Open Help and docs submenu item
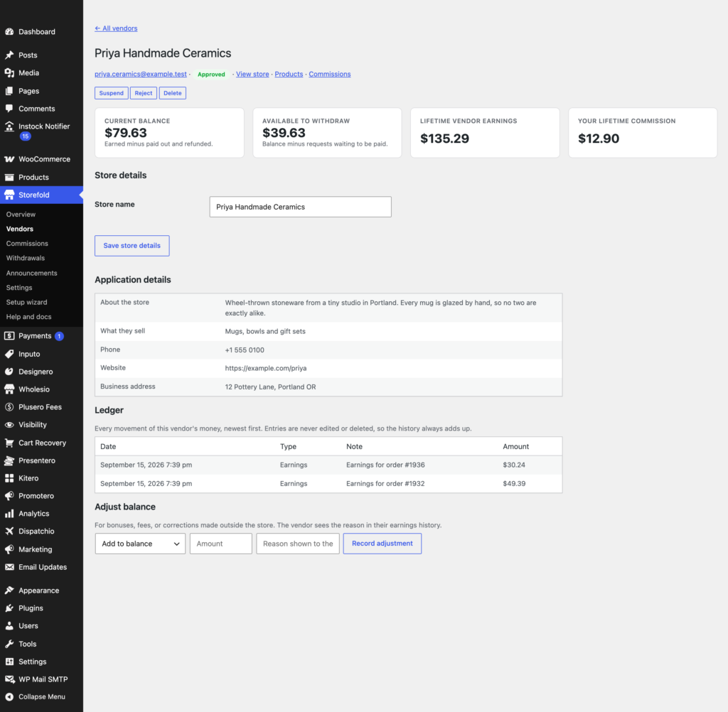The height and width of the screenshot is (712, 728). (x=28, y=316)
